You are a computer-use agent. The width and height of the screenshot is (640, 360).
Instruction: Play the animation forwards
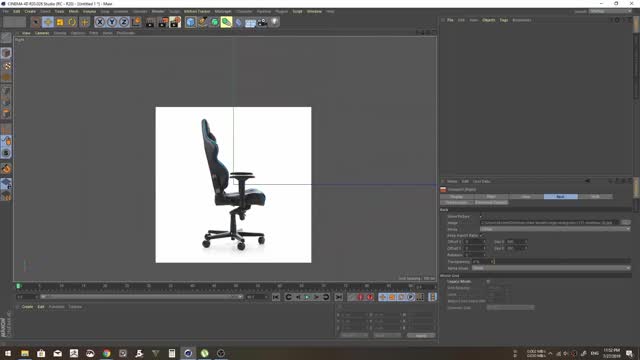click(307, 297)
